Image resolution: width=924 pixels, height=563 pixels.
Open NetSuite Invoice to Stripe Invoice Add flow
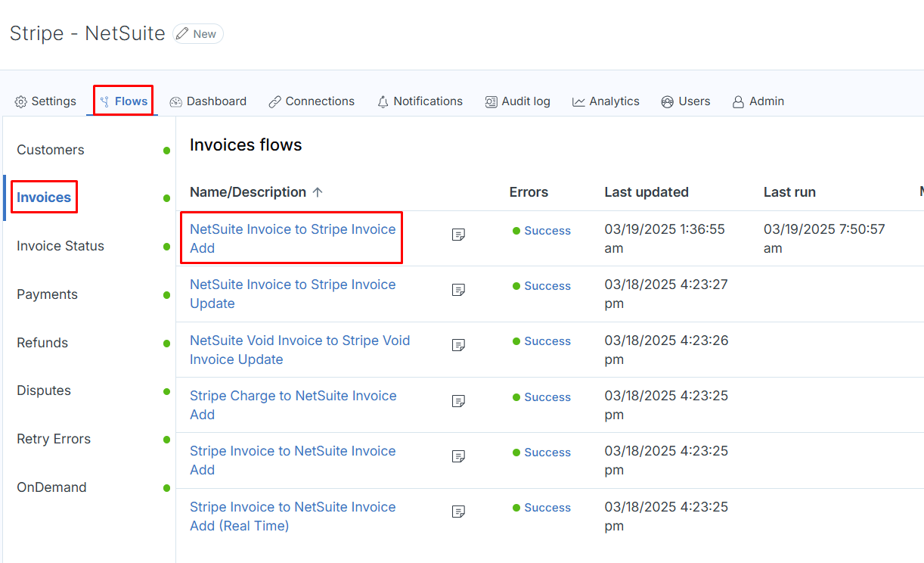(293, 238)
